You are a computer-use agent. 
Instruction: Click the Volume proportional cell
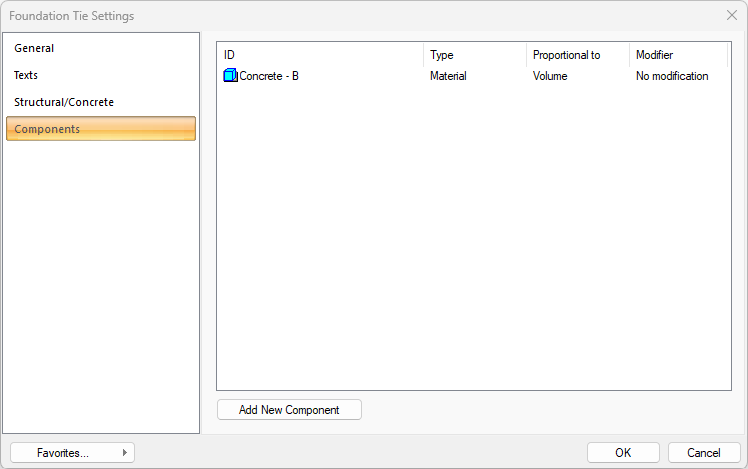click(551, 76)
